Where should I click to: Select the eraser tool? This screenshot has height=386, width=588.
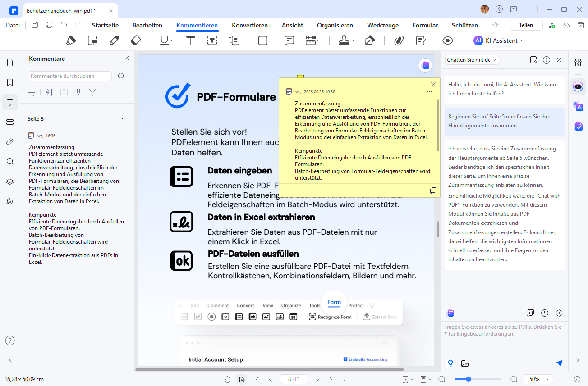pos(136,41)
